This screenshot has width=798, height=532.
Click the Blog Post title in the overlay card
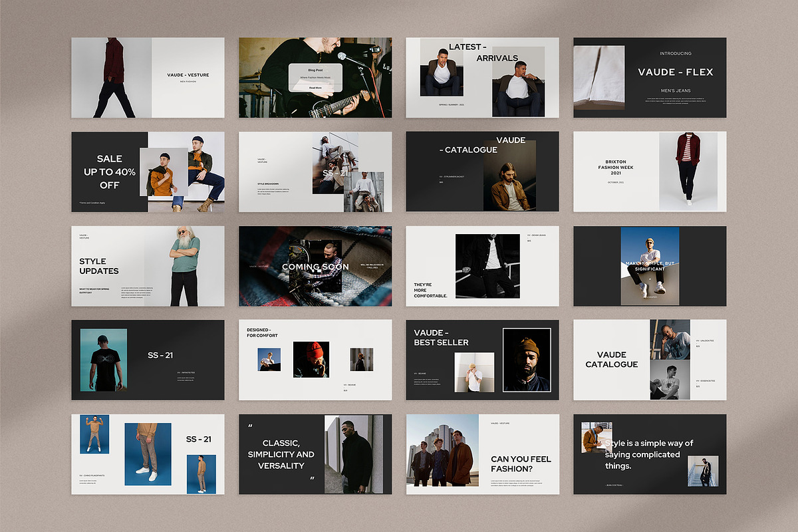coord(315,70)
